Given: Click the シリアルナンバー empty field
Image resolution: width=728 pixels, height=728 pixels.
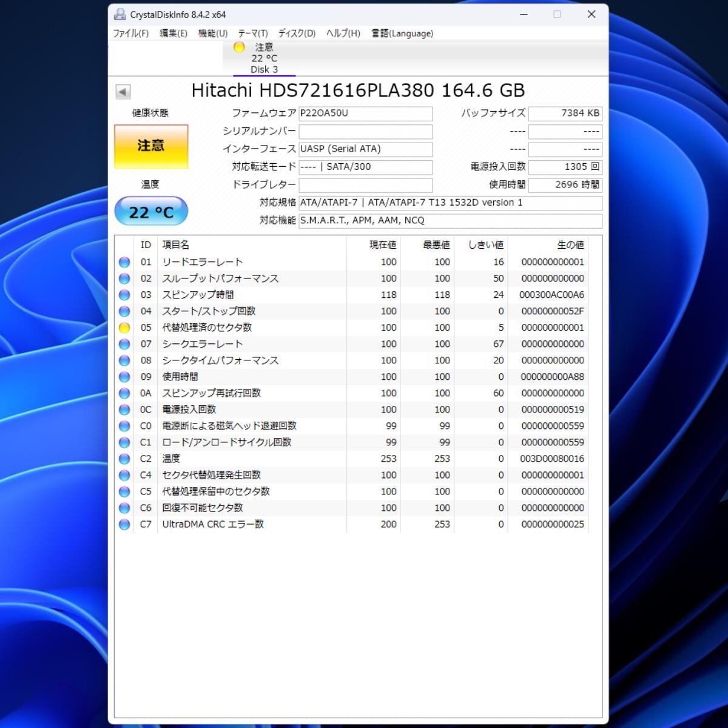Looking at the screenshot, I should [x=365, y=132].
